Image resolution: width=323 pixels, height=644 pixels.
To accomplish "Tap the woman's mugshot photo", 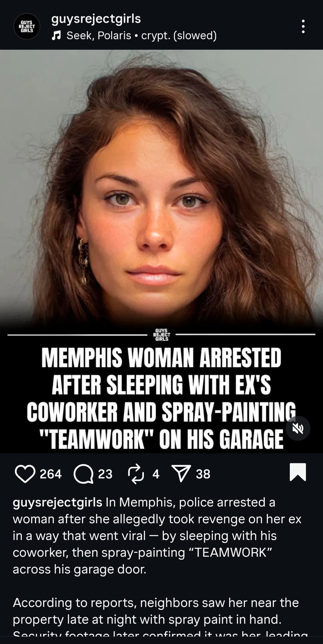I will [x=161, y=188].
